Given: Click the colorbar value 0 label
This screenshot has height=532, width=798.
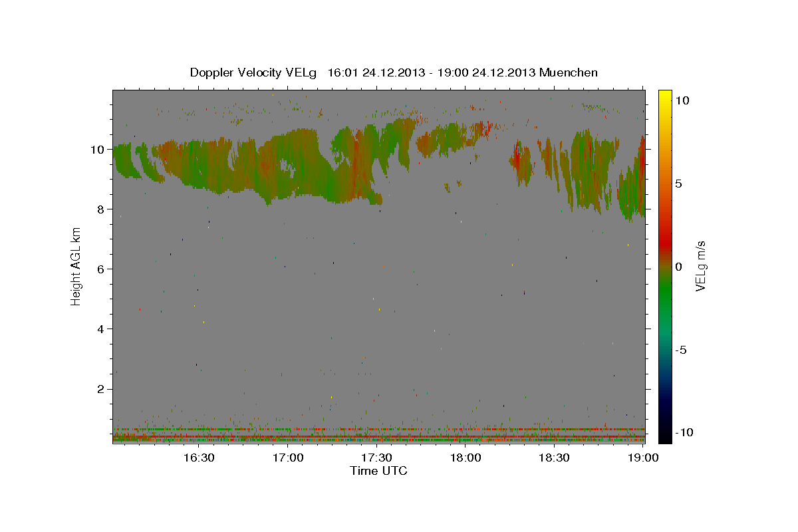Looking at the screenshot, I should 679,267.
